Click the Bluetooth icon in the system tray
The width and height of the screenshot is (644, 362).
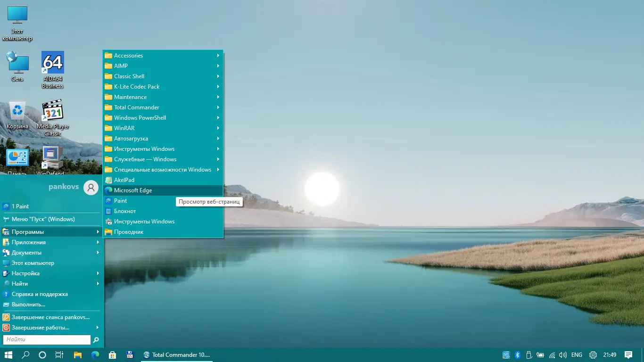pos(517,354)
